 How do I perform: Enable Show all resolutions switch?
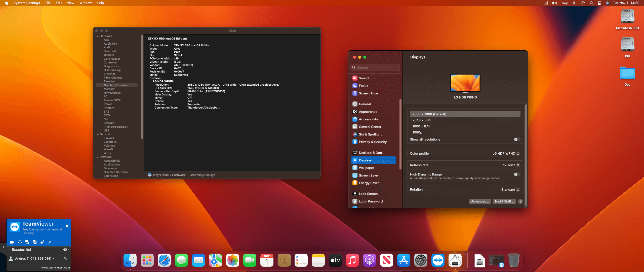517,140
